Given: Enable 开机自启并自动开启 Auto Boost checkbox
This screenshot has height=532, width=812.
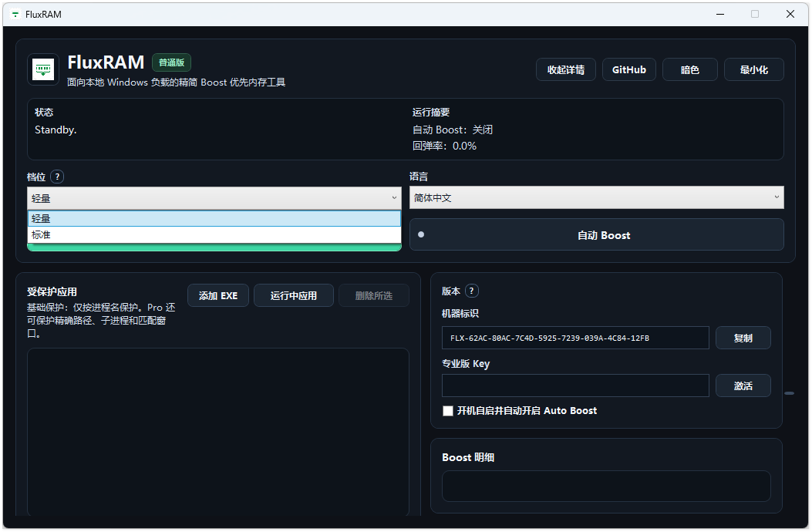Looking at the screenshot, I should coord(448,411).
